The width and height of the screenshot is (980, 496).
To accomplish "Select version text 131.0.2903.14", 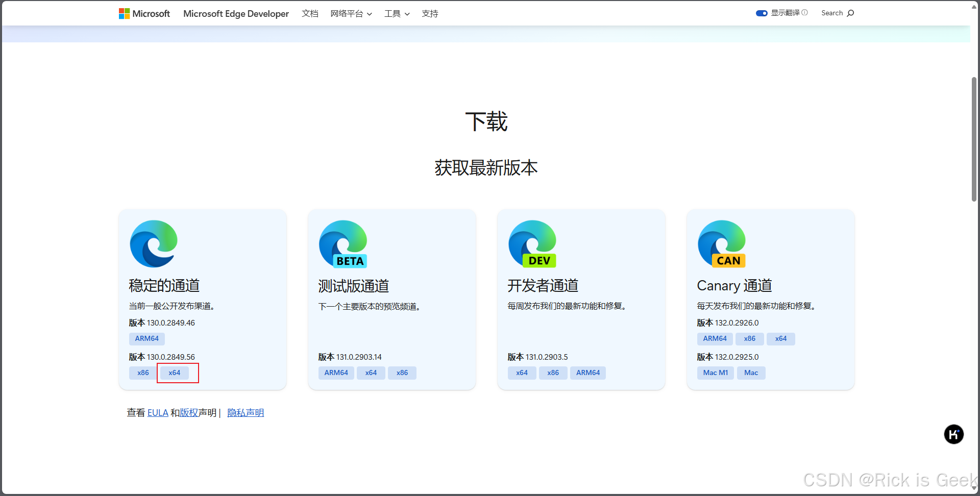I will coord(359,357).
